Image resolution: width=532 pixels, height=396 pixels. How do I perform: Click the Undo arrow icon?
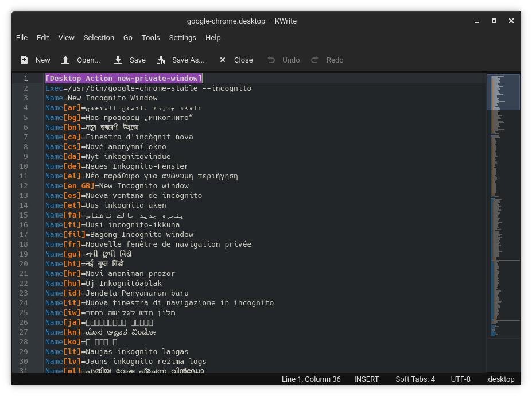click(271, 60)
